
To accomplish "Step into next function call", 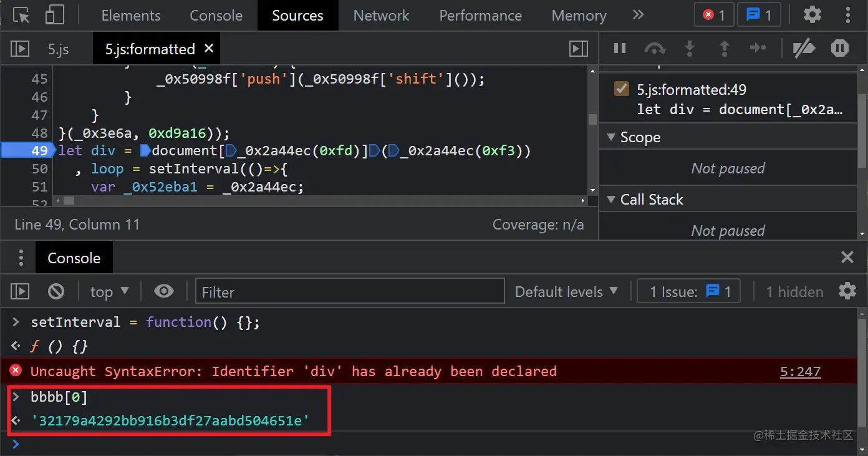I will (690, 48).
